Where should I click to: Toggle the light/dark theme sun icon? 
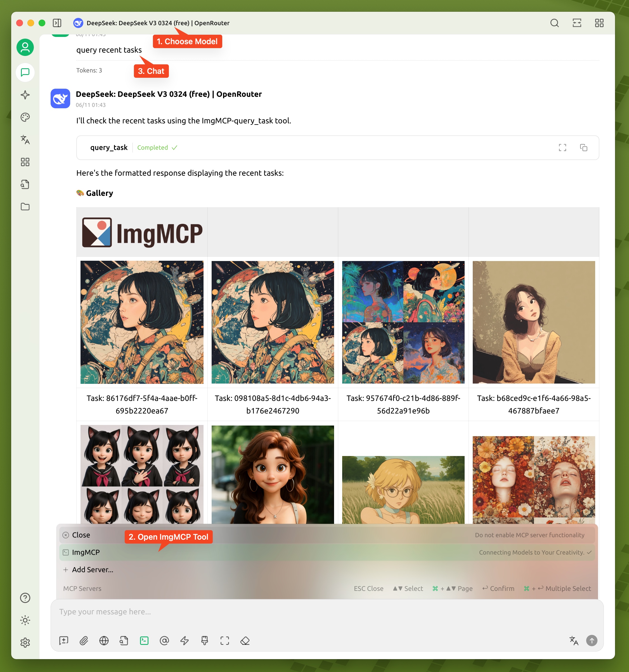point(25,620)
